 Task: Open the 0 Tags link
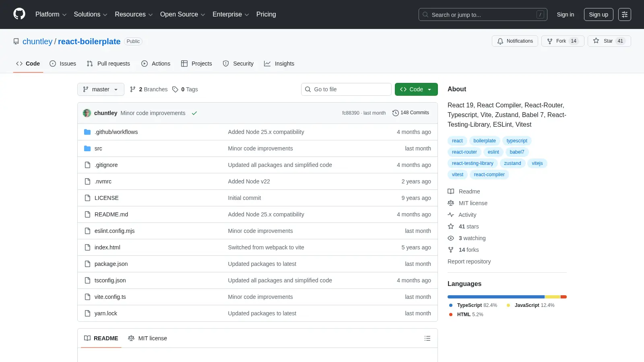[185, 89]
